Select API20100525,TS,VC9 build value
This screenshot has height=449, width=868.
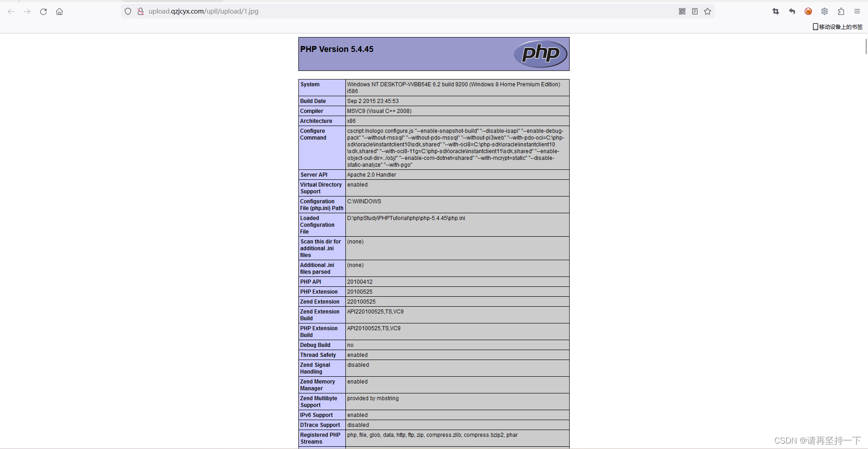[374, 328]
